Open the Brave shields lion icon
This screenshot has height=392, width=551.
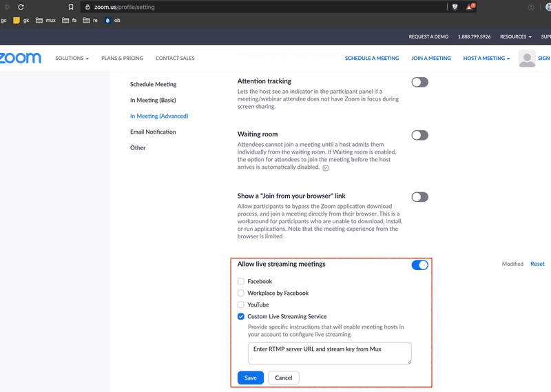pyautogui.click(x=455, y=7)
